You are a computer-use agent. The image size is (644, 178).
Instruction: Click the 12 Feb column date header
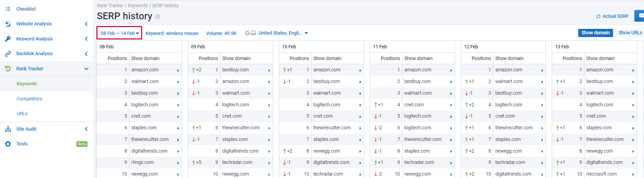coord(471,47)
